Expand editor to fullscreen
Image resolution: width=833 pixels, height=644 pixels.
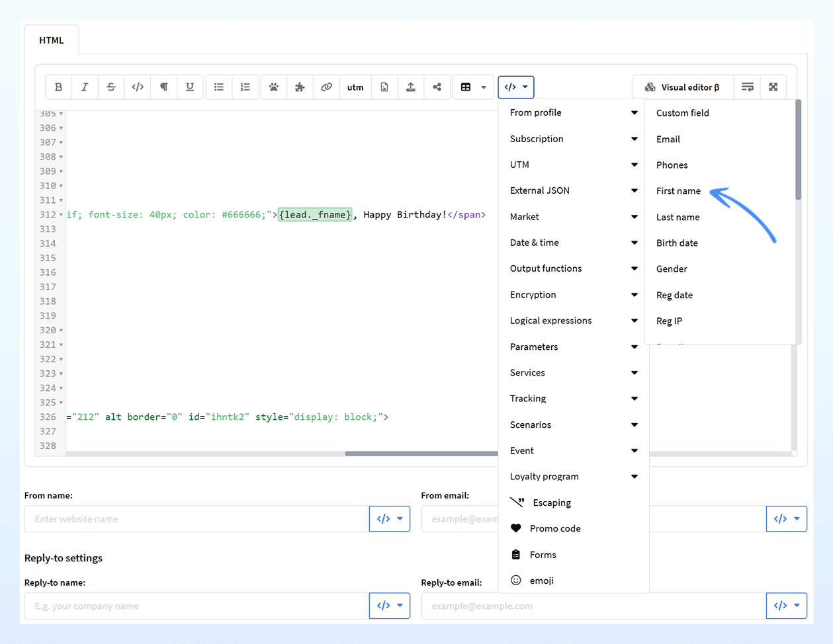click(773, 87)
